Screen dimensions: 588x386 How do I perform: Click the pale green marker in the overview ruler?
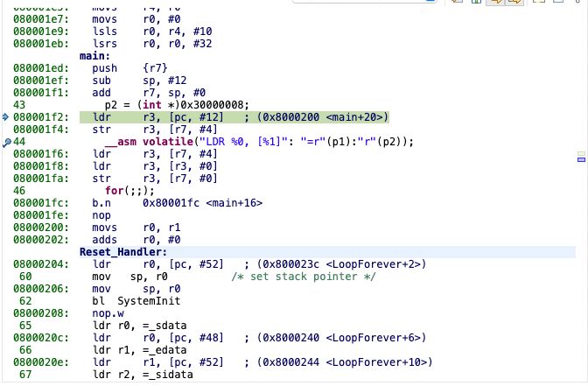[x=581, y=153]
